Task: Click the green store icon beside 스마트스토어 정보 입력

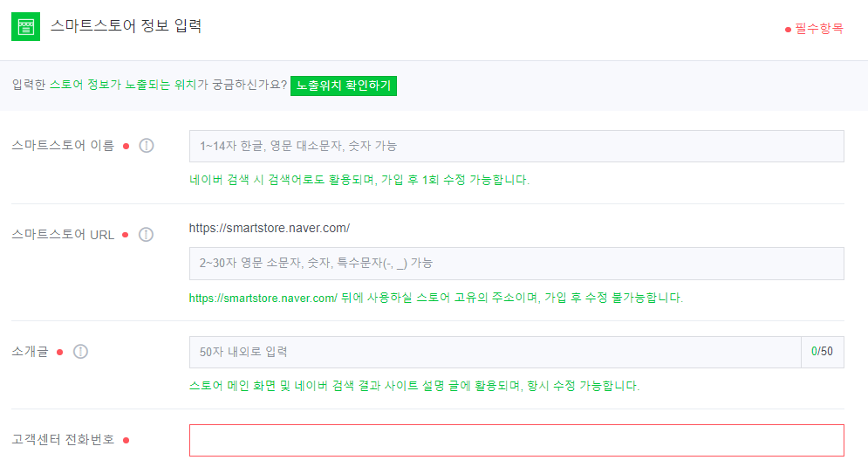Action: point(25,26)
